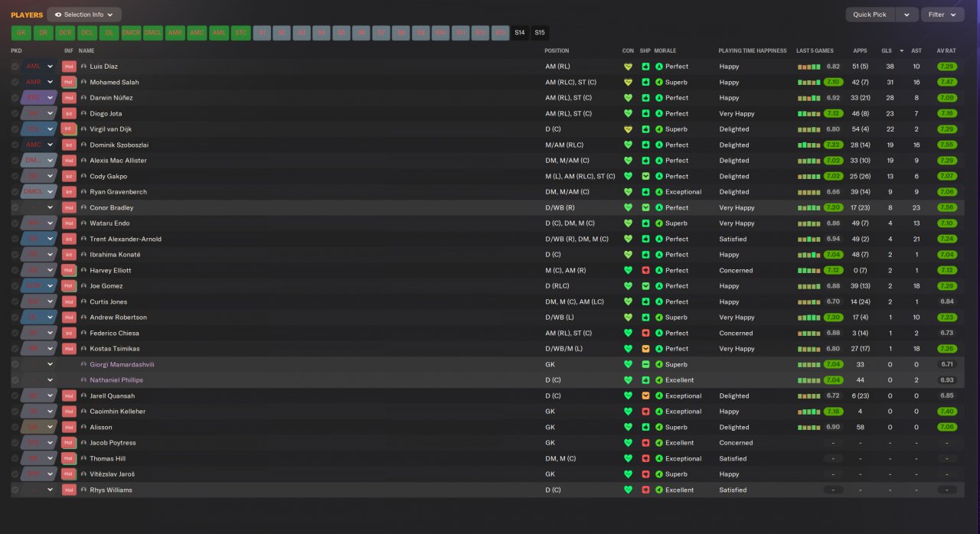Open Ryan Gravenberch's DMCL position dropdown

40,192
